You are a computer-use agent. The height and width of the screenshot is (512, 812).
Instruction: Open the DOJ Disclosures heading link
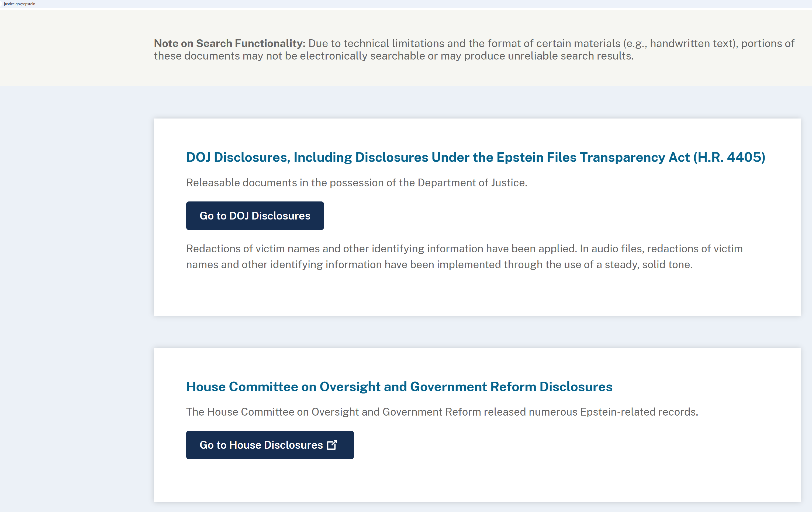click(475, 157)
